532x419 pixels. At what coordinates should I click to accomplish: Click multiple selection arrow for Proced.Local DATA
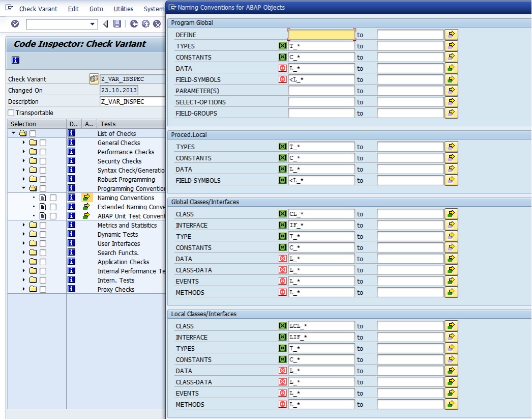[x=451, y=169]
